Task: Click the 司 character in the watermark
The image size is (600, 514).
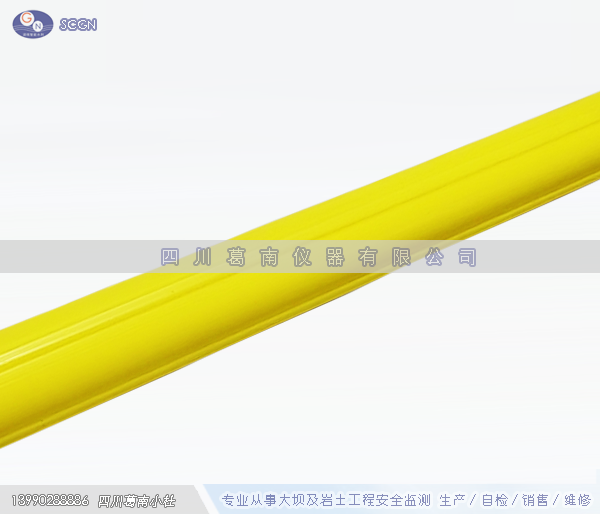Action: pos(466,257)
